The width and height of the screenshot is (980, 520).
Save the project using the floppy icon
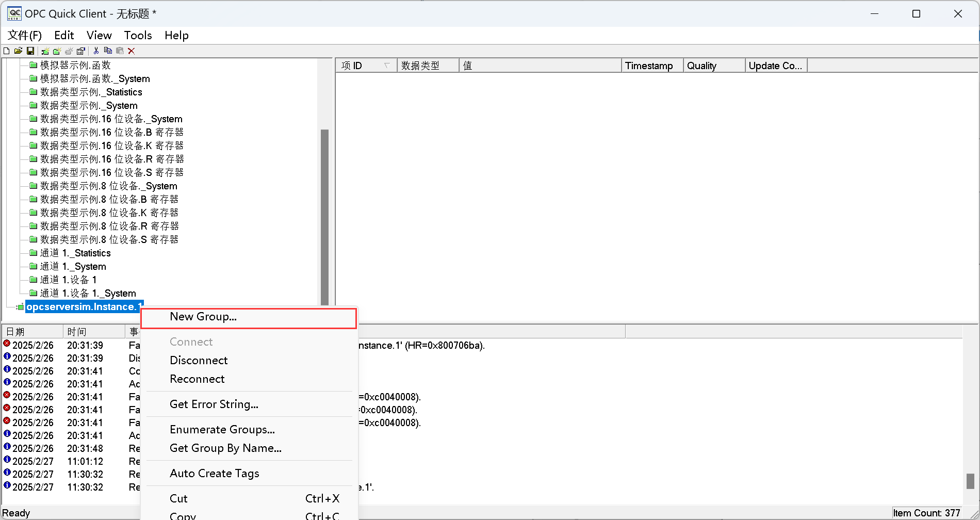[30, 51]
